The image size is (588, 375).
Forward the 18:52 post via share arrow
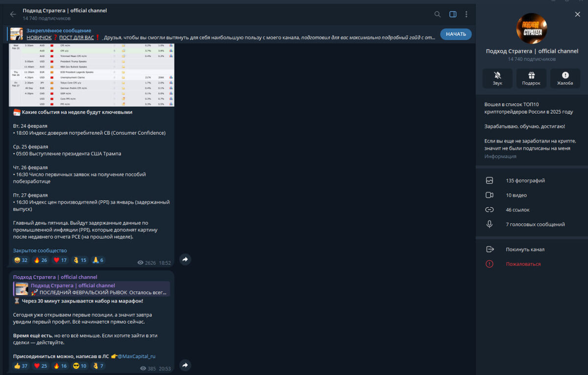pos(185,259)
